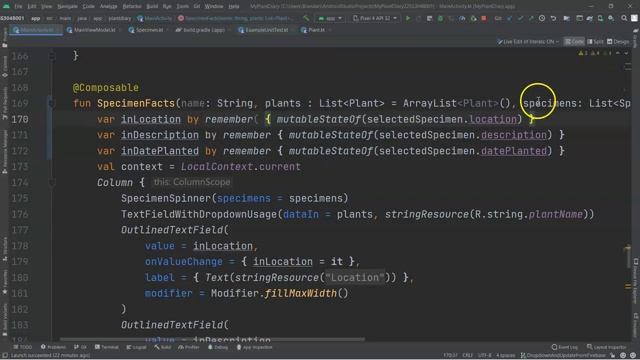Click the plantdiary breadcrumb in navigation bar
Image resolution: width=640 pixels, height=360 pixels.
(120, 18)
